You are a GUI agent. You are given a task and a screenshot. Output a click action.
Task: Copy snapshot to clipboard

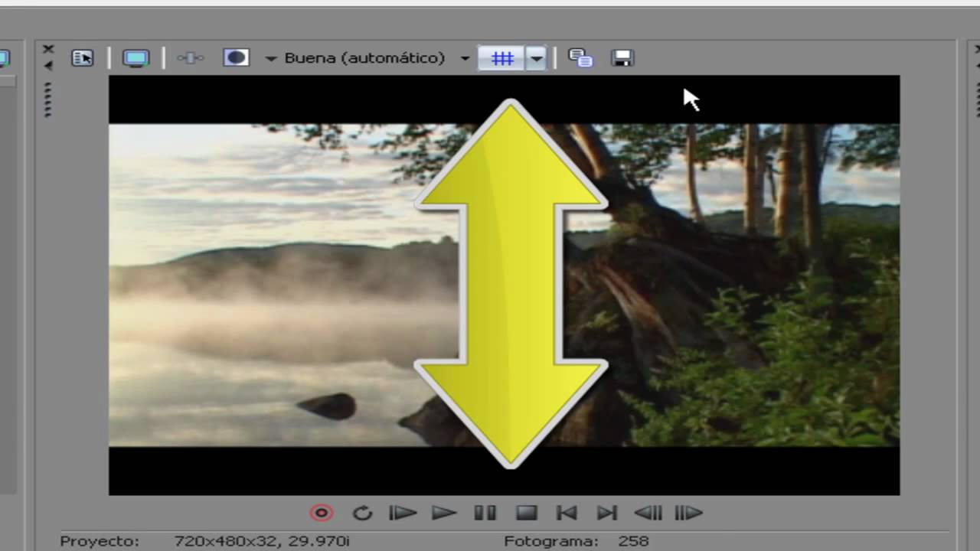[580, 58]
